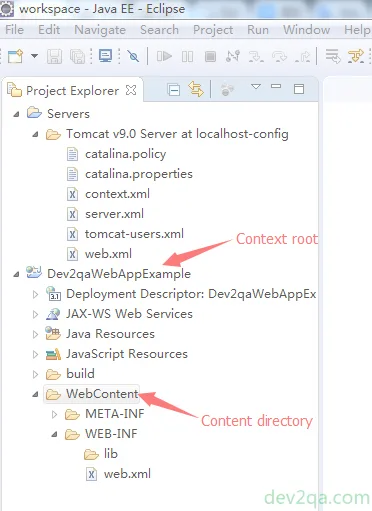Expand the Deployment Descriptor node
This screenshot has width=372, height=511.
pos(35,294)
